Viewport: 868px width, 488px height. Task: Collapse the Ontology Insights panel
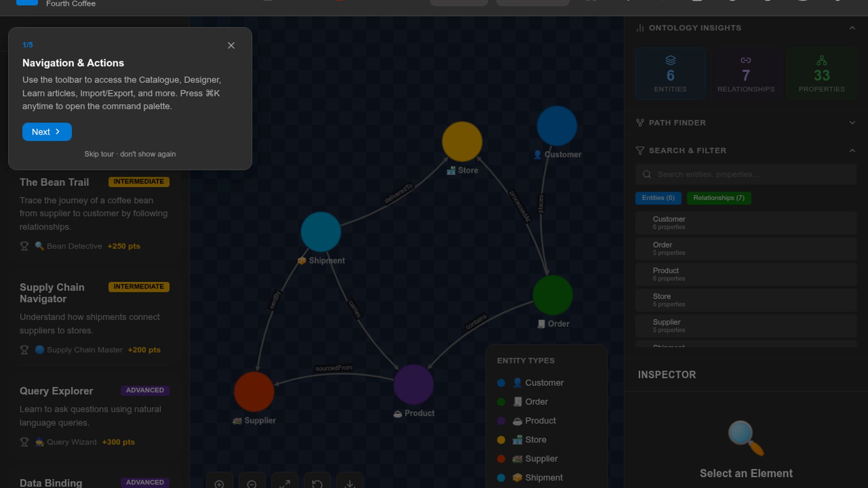click(x=852, y=28)
